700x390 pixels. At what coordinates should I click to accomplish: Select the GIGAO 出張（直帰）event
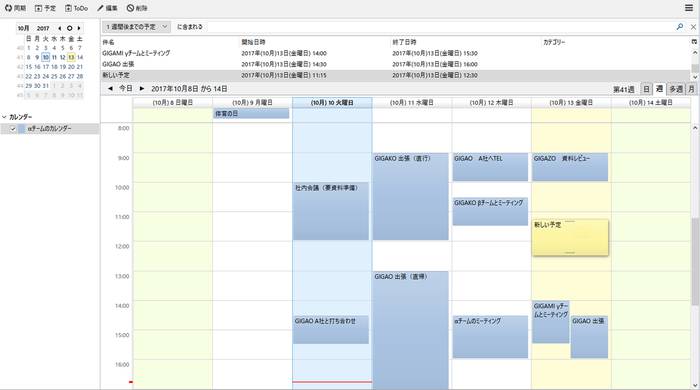tap(411, 330)
